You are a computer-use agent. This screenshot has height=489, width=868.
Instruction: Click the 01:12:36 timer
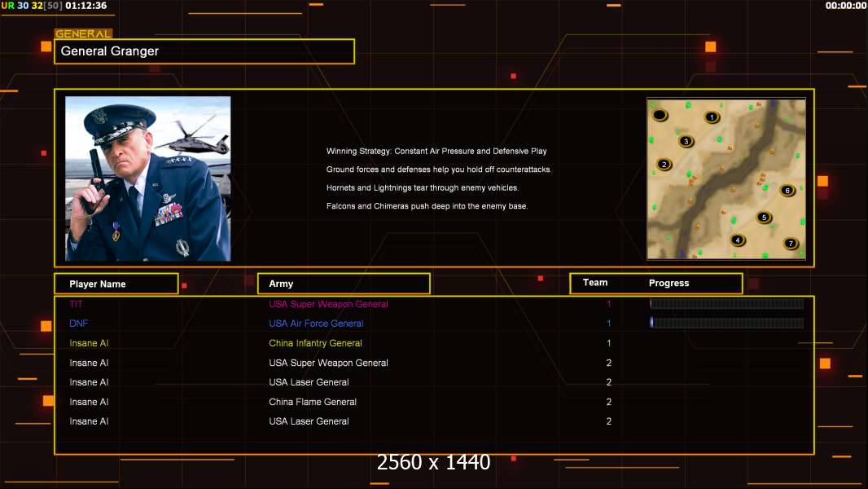[x=85, y=6]
